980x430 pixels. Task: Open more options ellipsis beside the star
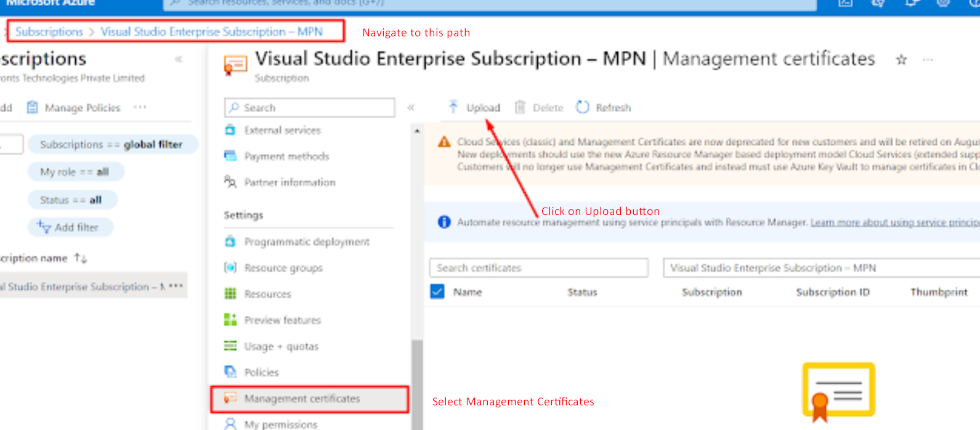(x=928, y=60)
